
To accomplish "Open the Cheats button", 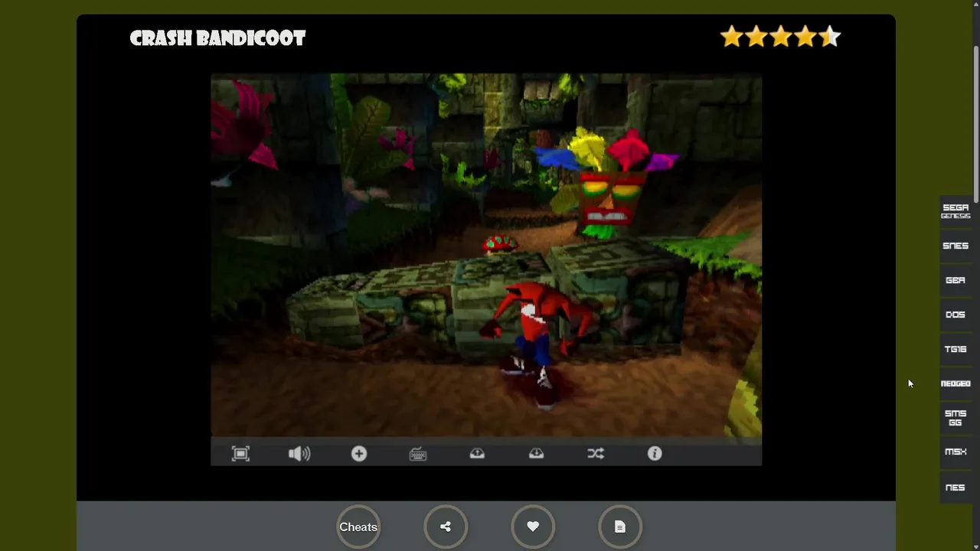I will (358, 527).
